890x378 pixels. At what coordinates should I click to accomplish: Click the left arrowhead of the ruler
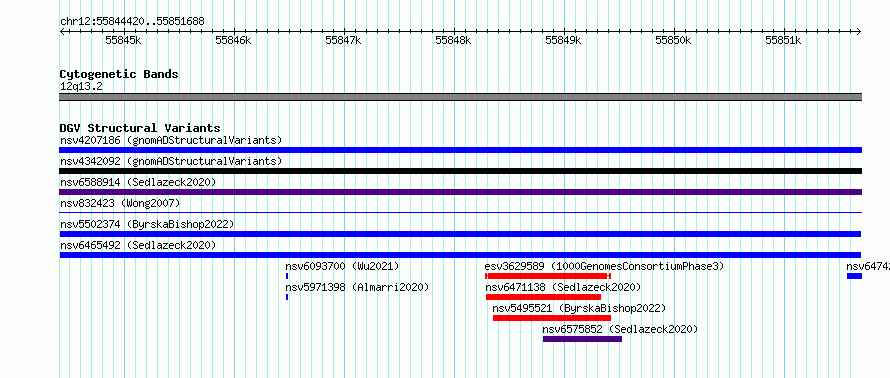pos(62,31)
